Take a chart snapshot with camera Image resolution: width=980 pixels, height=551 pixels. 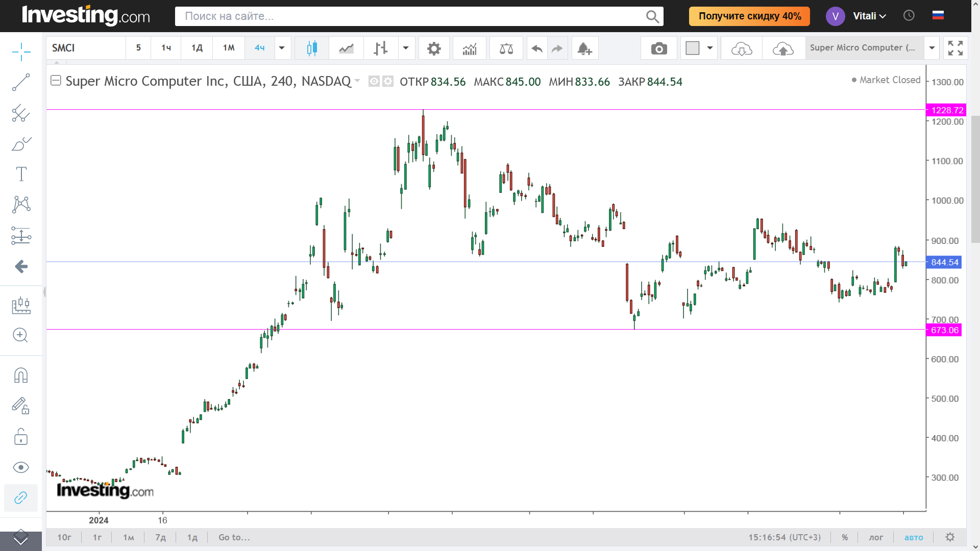tap(658, 48)
